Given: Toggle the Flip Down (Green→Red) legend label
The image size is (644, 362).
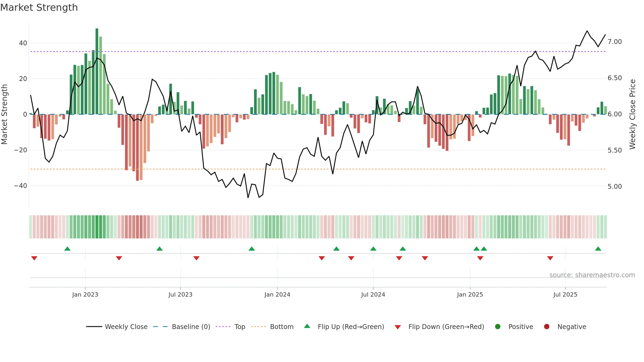Looking at the screenshot, I should 446,327.
